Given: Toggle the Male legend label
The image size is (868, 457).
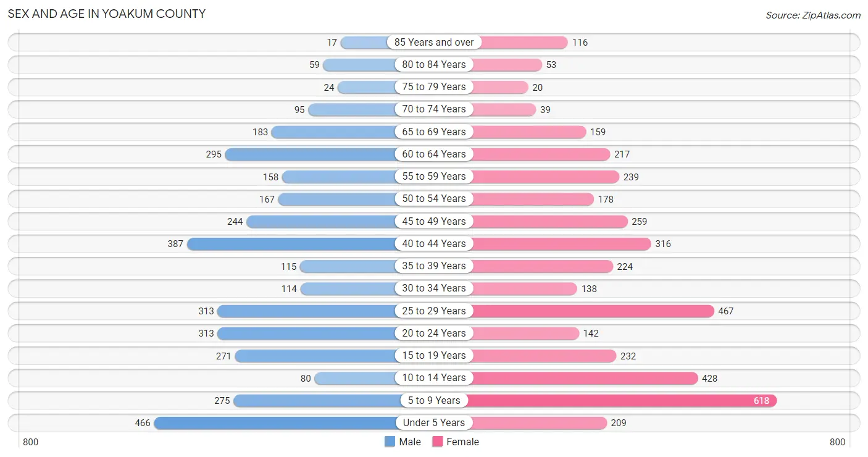Looking at the screenshot, I should 410,442.
